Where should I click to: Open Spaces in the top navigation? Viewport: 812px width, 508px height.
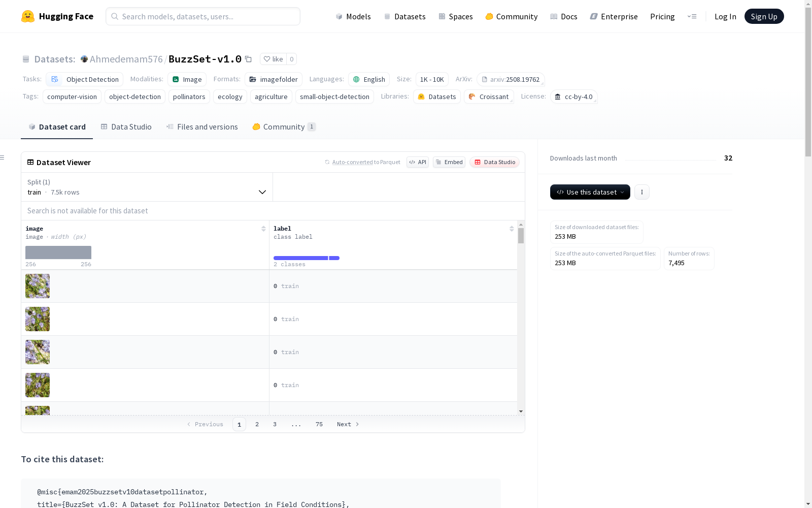pyautogui.click(x=456, y=16)
